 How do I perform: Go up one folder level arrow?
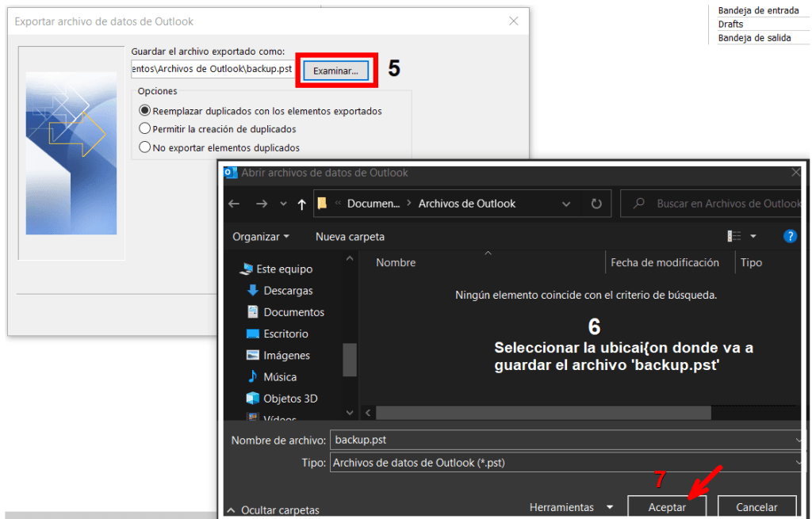coord(301,204)
